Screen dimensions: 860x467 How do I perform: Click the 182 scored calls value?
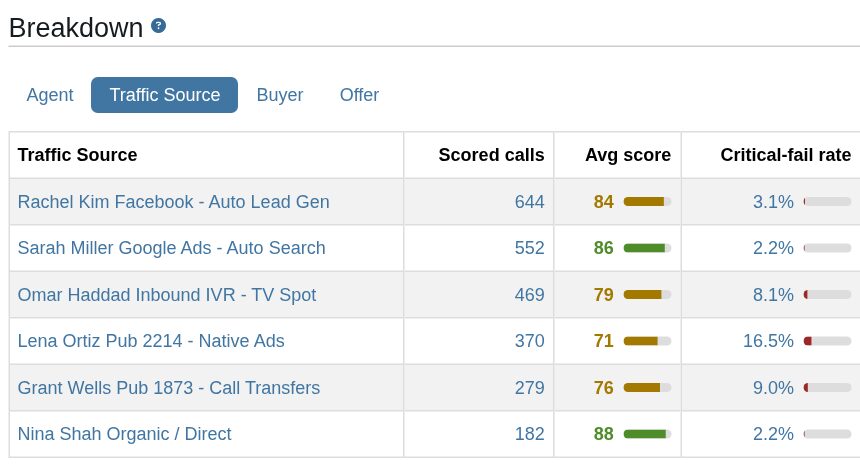(529, 434)
